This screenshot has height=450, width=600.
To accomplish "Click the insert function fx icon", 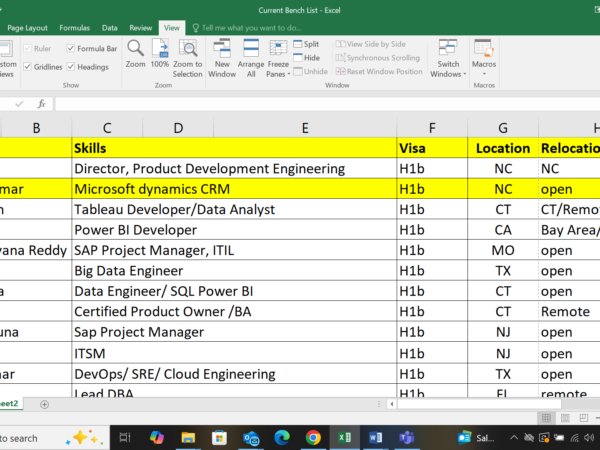I will [x=41, y=103].
